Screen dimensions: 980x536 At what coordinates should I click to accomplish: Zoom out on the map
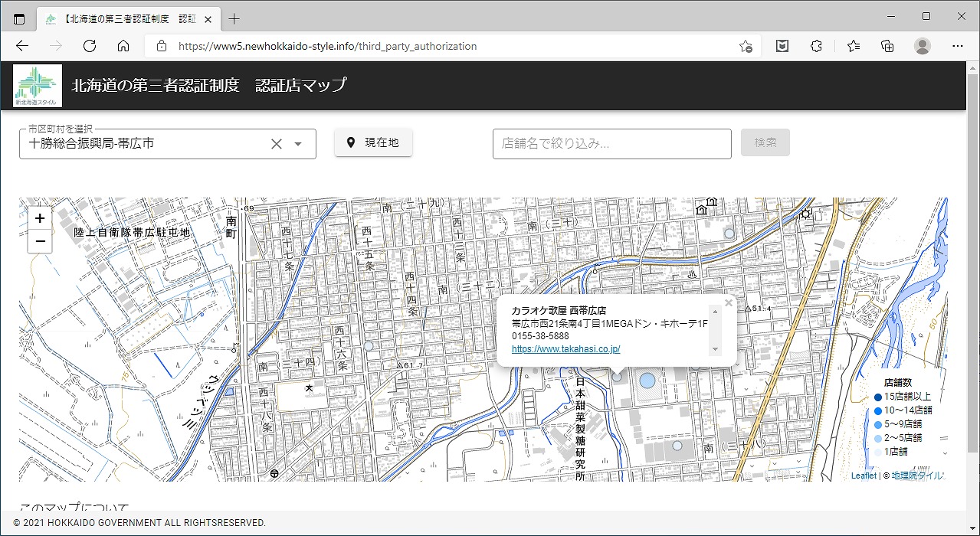tap(40, 241)
